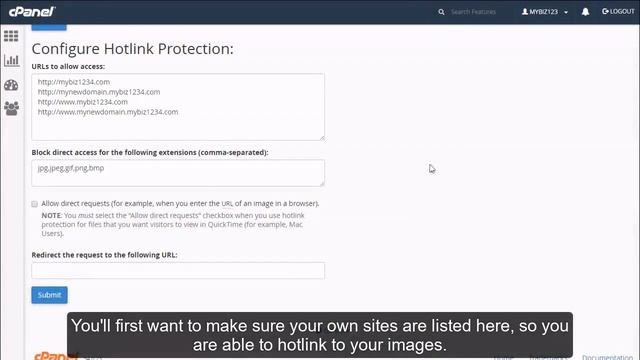This screenshot has width=640, height=360.
Task: Click the blocked extensions textarea
Action: [178, 173]
